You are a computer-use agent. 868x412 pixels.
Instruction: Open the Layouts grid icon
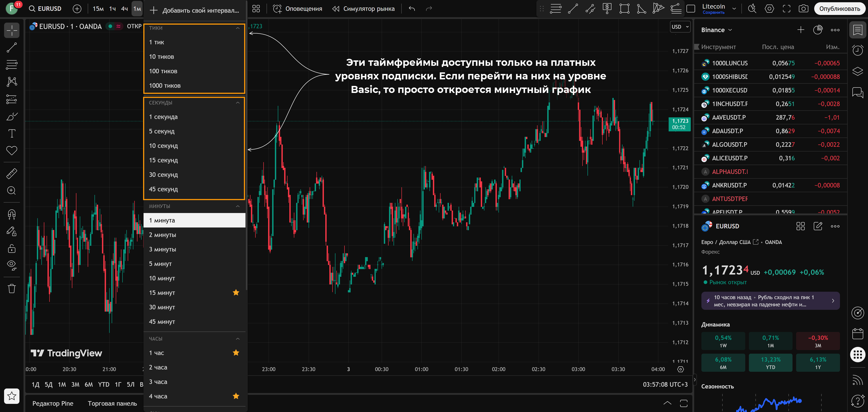tap(256, 9)
